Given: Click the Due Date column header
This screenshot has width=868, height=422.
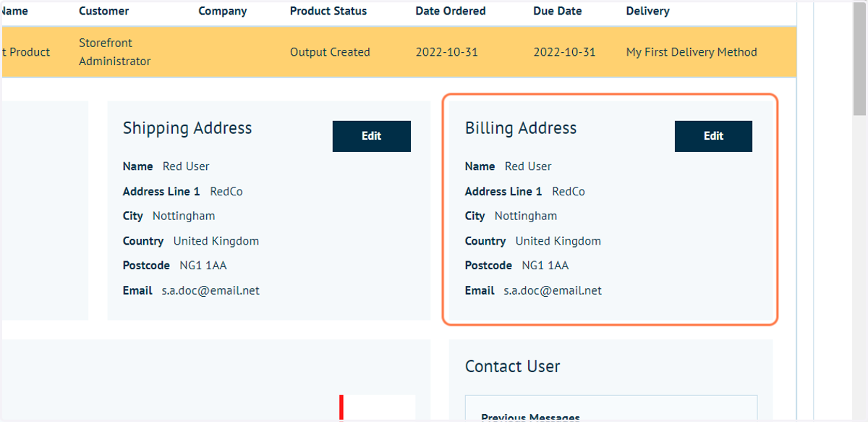Looking at the screenshot, I should [558, 11].
